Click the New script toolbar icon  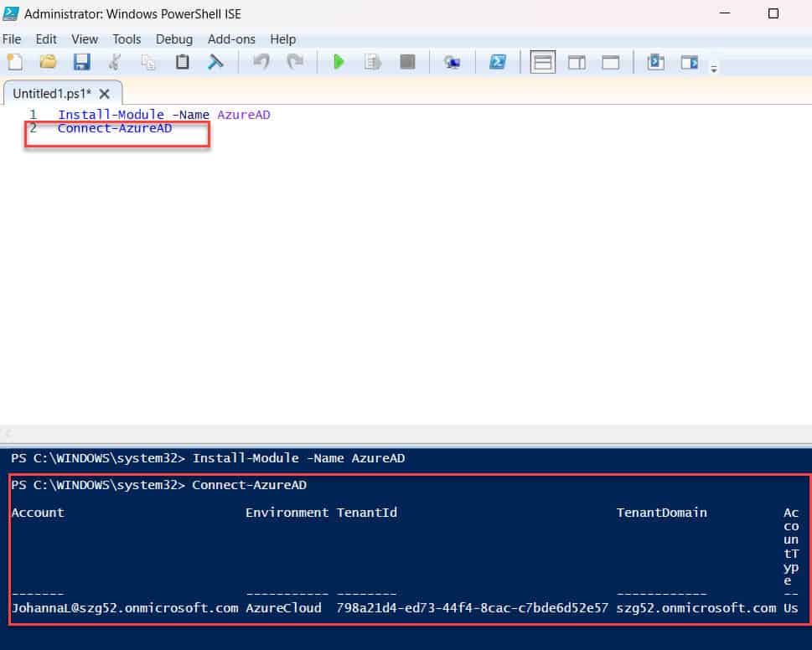coord(15,62)
